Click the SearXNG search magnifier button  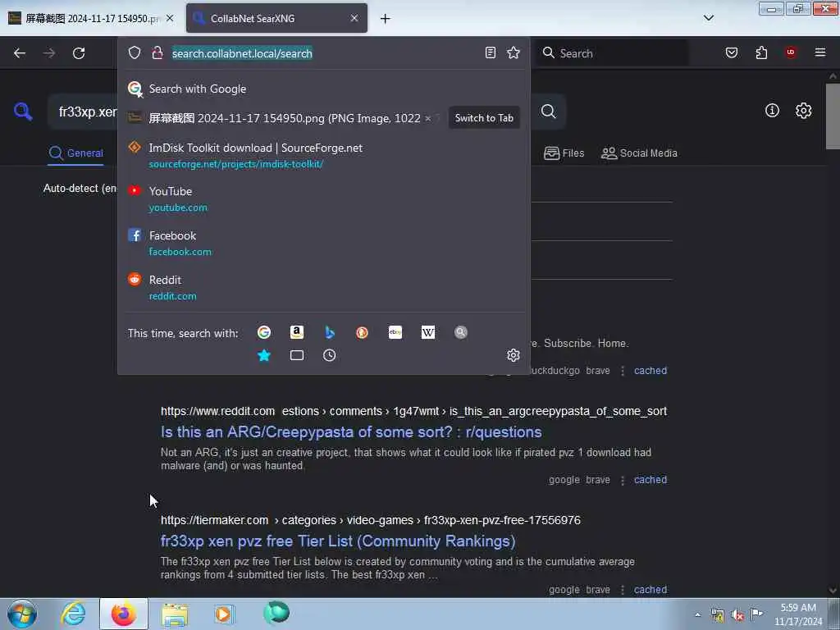click(x=548, y=111)
